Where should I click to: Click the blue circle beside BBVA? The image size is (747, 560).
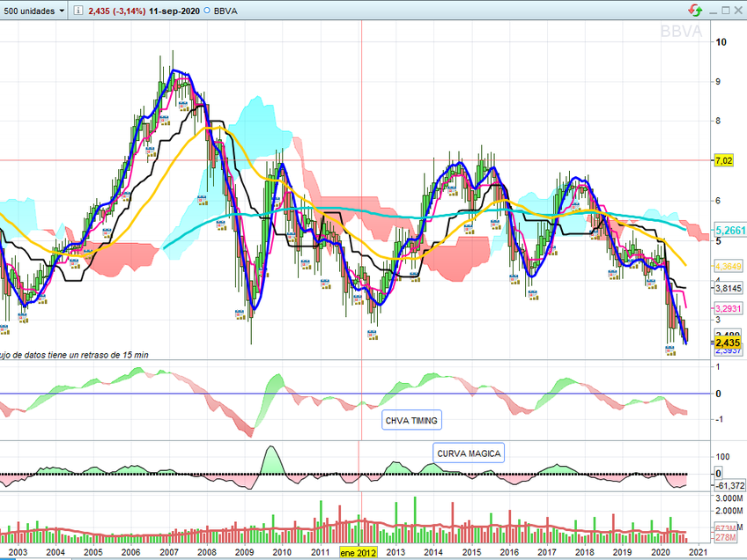tap(207, 11)
